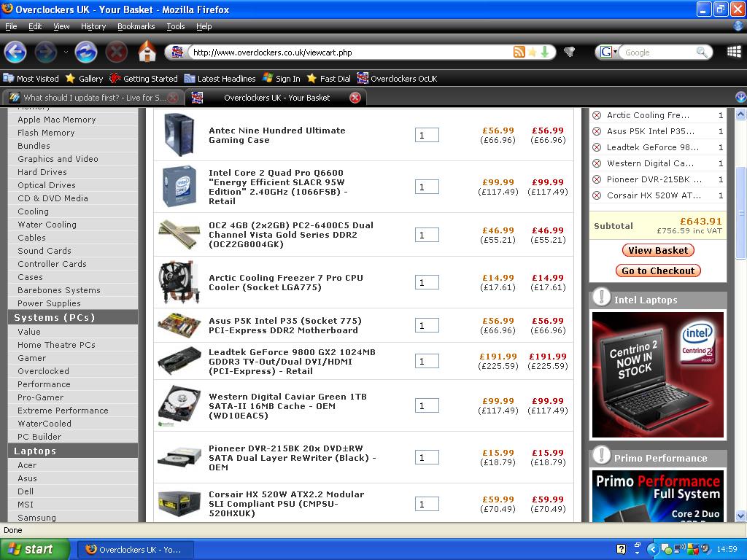Screen dimensions: 747x560
Task: Click the Overclockers UK Firefox taskbar button
Action: tap(135, 549)
